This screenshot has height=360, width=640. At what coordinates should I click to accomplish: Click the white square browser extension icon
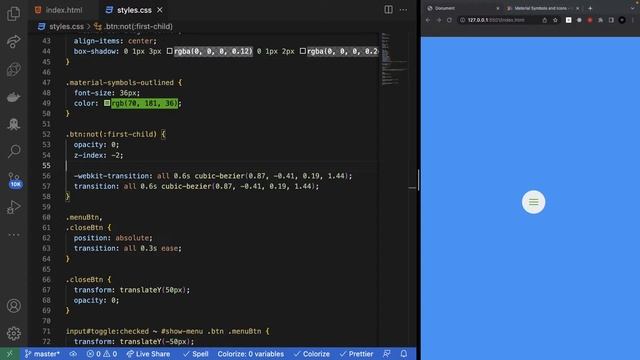click(569, 20)
